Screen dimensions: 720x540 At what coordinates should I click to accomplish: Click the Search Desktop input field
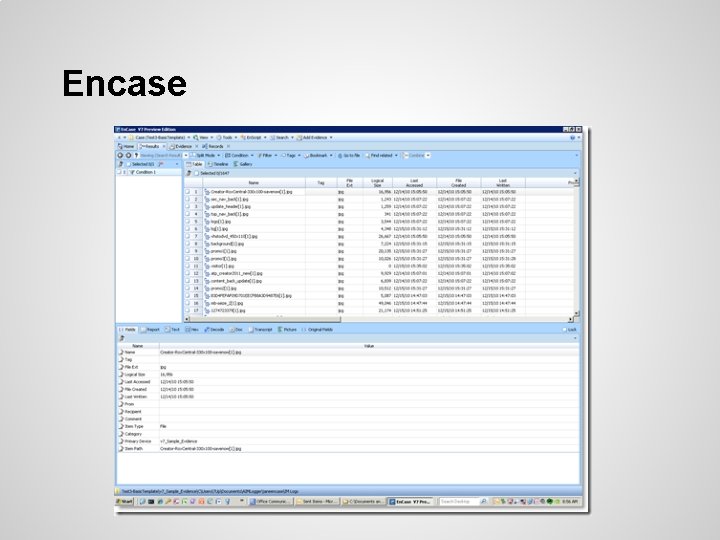tap(459, 502)
